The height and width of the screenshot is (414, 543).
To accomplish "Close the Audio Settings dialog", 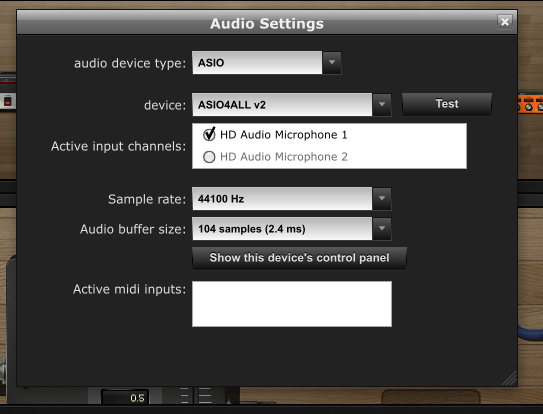I will tap(505, 22).
